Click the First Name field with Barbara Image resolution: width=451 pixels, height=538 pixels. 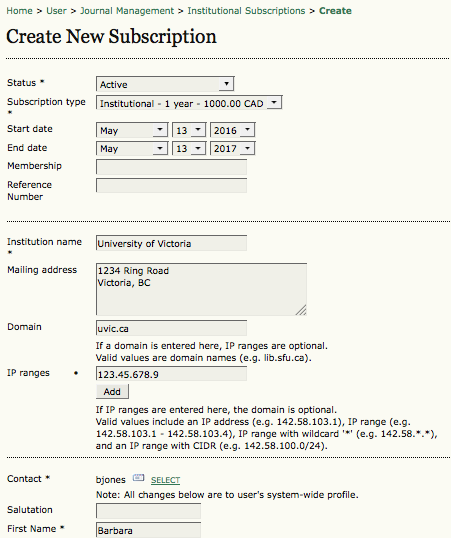148,530
